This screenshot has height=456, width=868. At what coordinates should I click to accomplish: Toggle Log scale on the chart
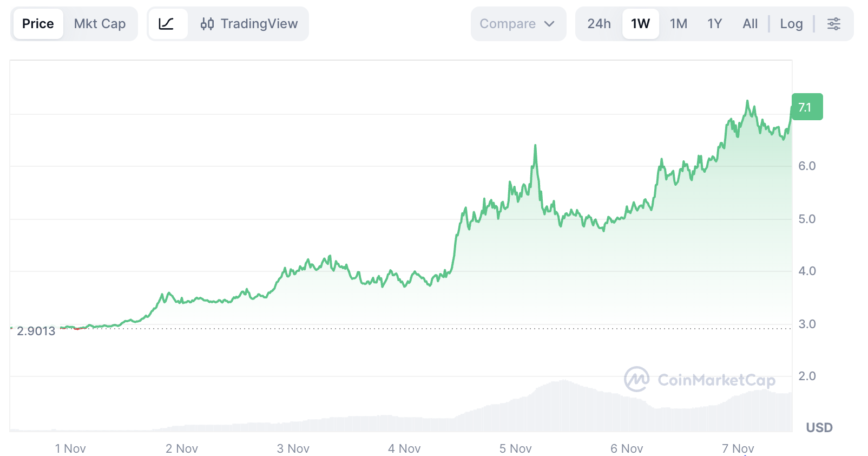pyautogui.click(x=791, y=23)
